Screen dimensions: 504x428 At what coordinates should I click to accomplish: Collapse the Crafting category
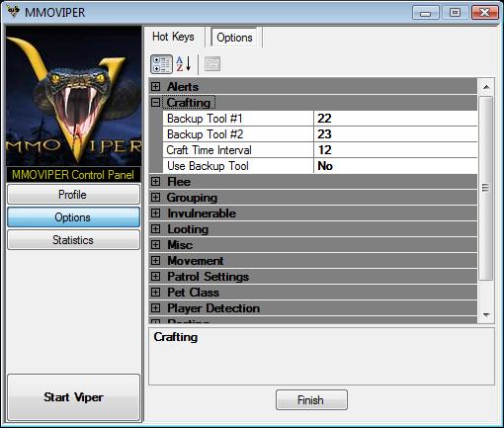pos(155,103)
